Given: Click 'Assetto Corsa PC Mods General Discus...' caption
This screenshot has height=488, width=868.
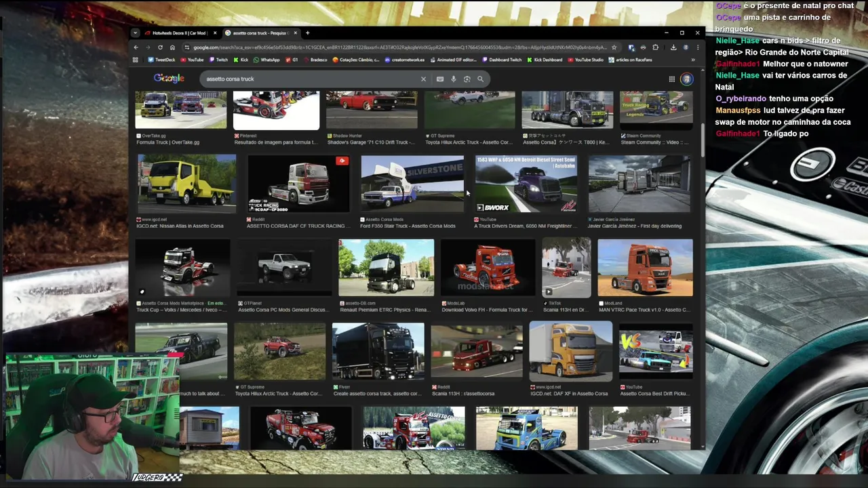Looking at the screenshot, I should (x=283, y=310).
